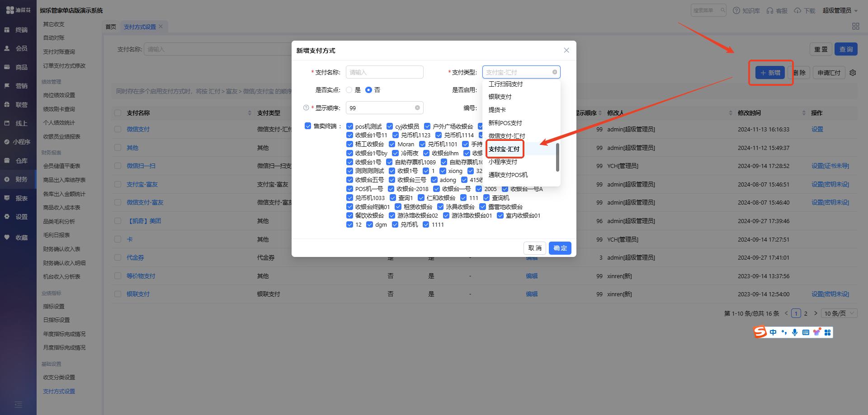The height and width of the screenshot is (415, 868).
Task: Open 订单支付方式修改 menu item
Action: tap(64, 66)
